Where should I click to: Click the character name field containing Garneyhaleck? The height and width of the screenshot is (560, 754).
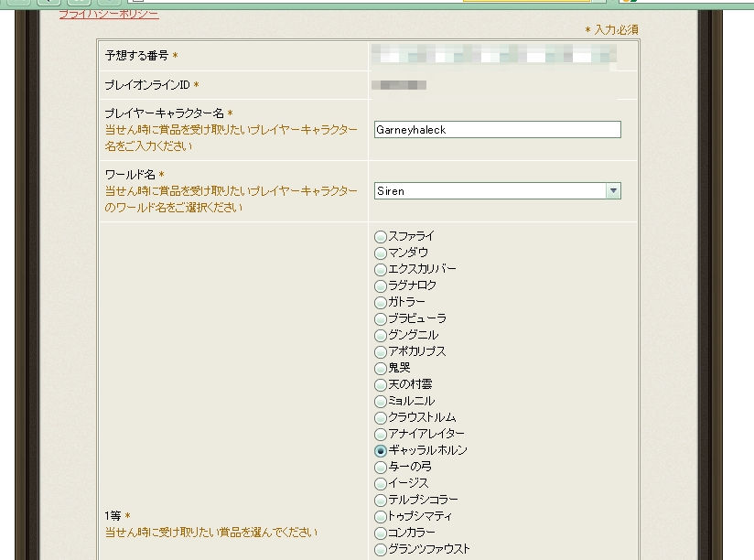coord(497,130)
